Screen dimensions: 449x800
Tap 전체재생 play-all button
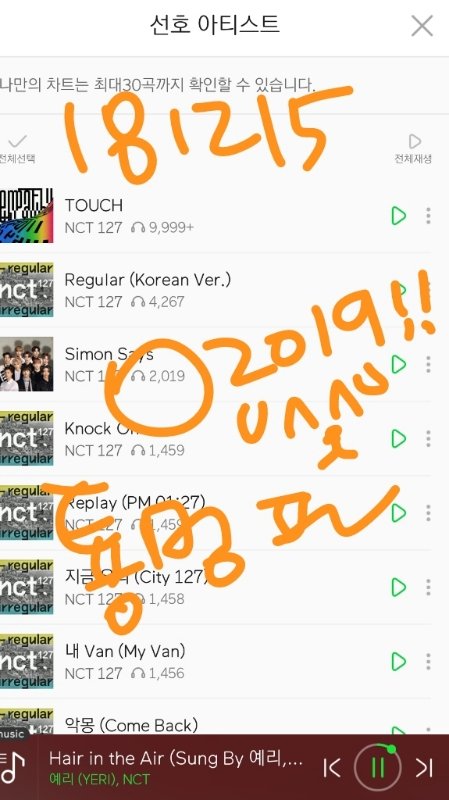click(413, 148)
